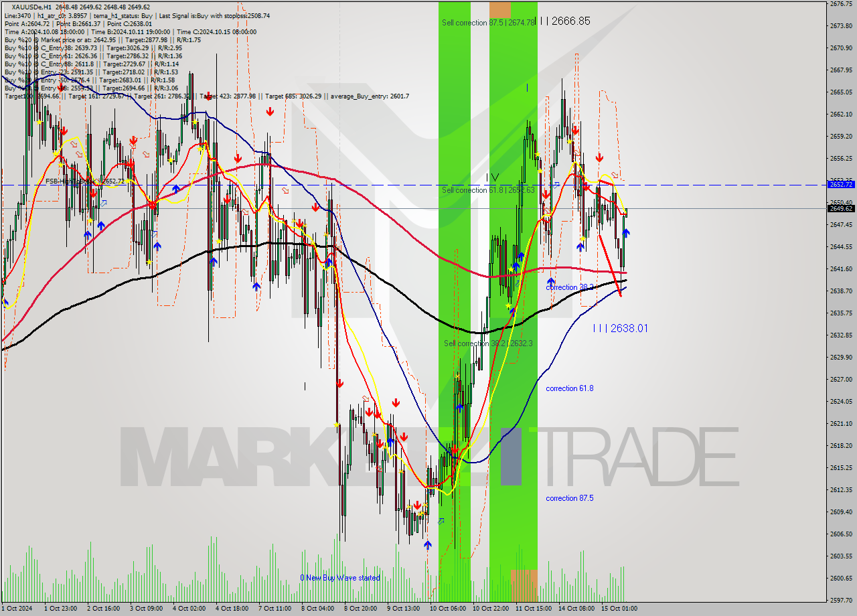Click the 2638.70 price axis value
857x616 pixels.
click(x=841, y=291)
